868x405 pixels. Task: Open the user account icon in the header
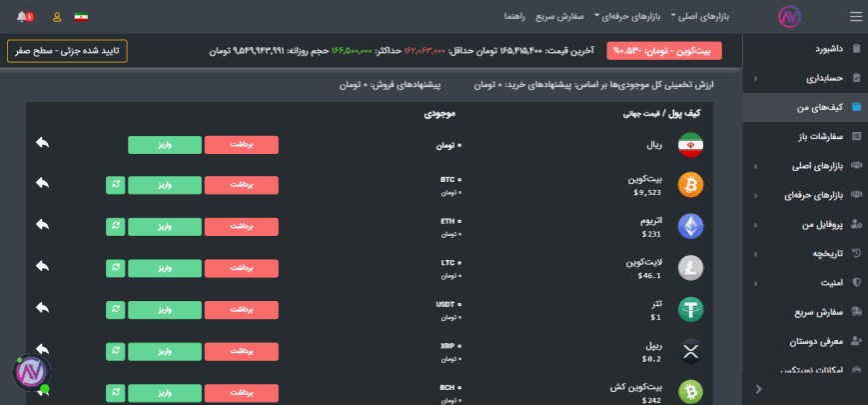56,17
